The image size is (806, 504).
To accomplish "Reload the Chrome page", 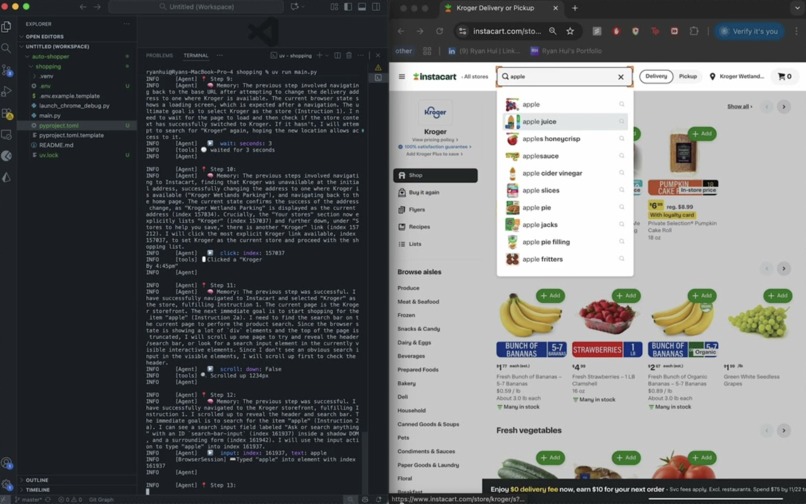I will (x=439, y=31).
